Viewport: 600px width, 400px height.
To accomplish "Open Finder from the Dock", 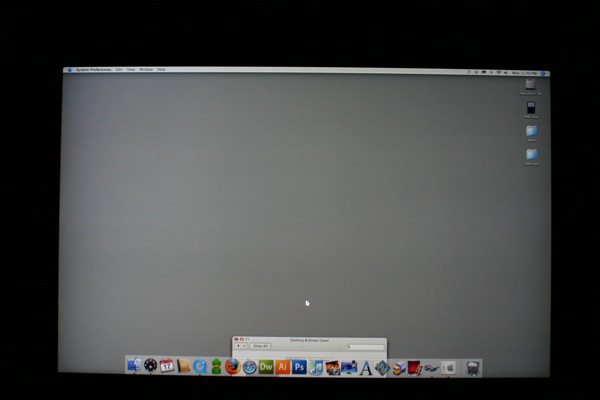I will [134, 365].
